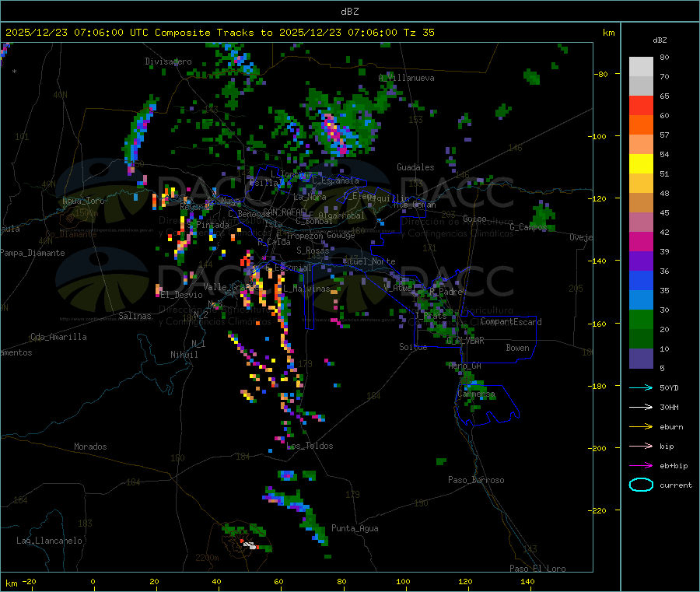700x592 pixels.
Task: Click the slate 10 dBZ color swatch
Action: coord(641,358)
